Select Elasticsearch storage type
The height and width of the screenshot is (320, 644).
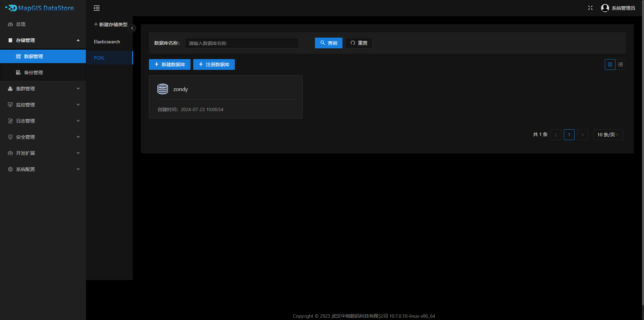click(x=109, y=42)
